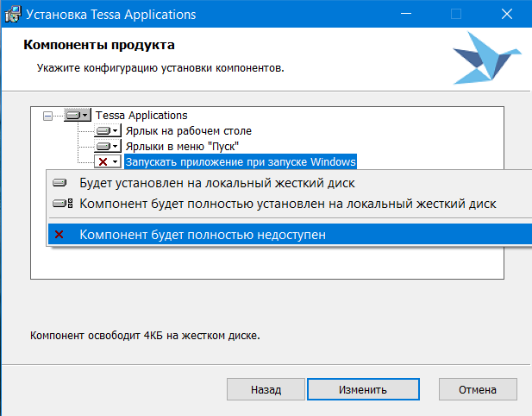
Task: Minimize the installer window
Action: coord(406,14)
